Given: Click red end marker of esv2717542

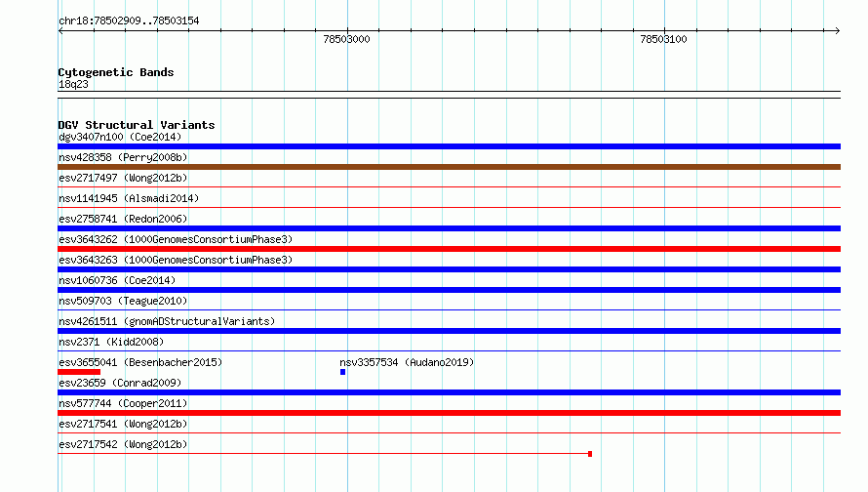Looking at the screenshot, I should [590, 454].
